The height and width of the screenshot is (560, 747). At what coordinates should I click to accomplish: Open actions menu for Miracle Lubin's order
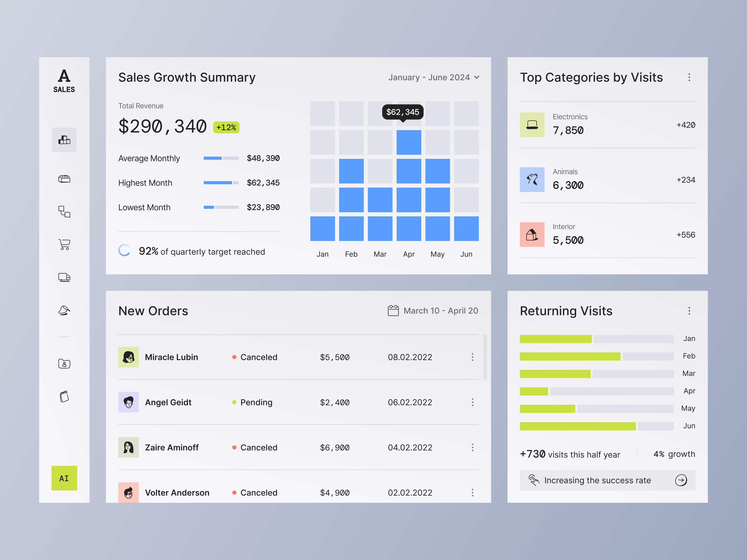click(x=472, y=357)
